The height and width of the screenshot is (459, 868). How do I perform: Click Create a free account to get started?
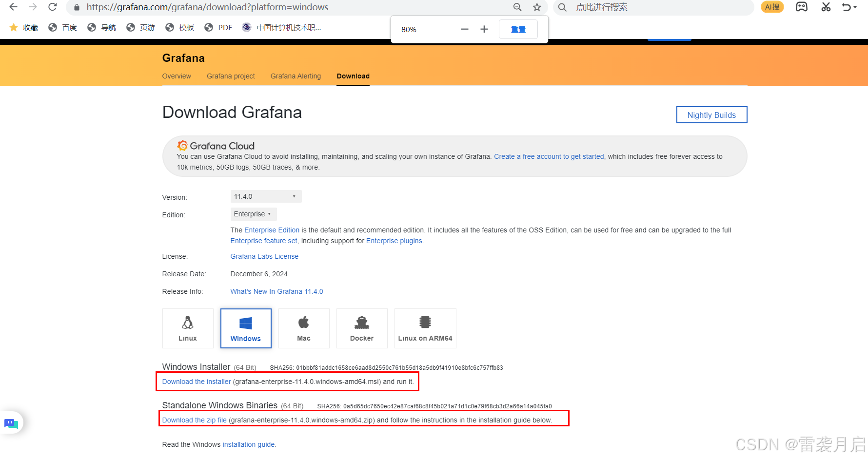coord(549,156)
